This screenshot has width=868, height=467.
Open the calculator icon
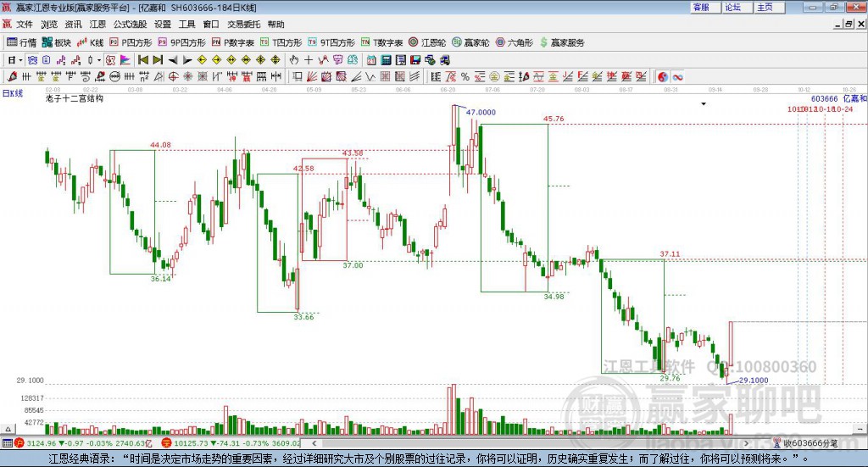click(386, 60)
